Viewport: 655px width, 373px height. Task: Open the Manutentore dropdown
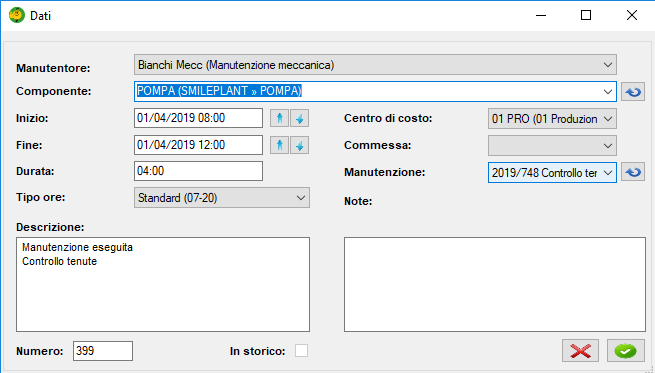(x=375, y=65)
